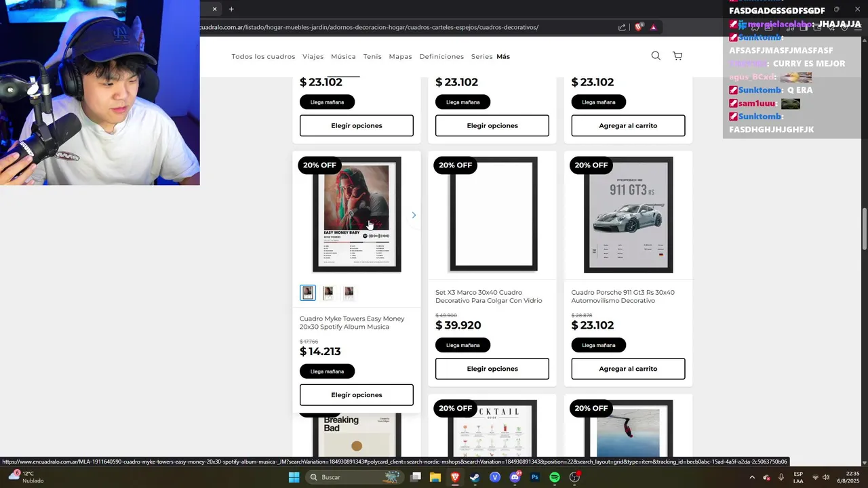Expand the Más menu
868x488 pixels.
(x=503, y=56)
